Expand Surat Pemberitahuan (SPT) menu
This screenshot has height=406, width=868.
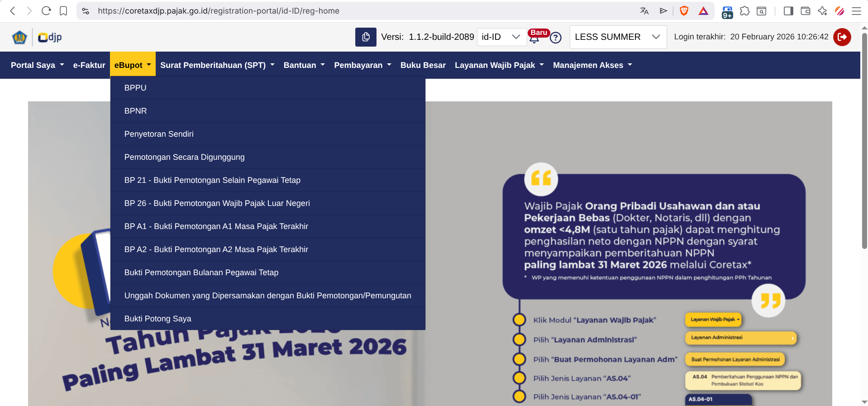click(x=217, y=65)
